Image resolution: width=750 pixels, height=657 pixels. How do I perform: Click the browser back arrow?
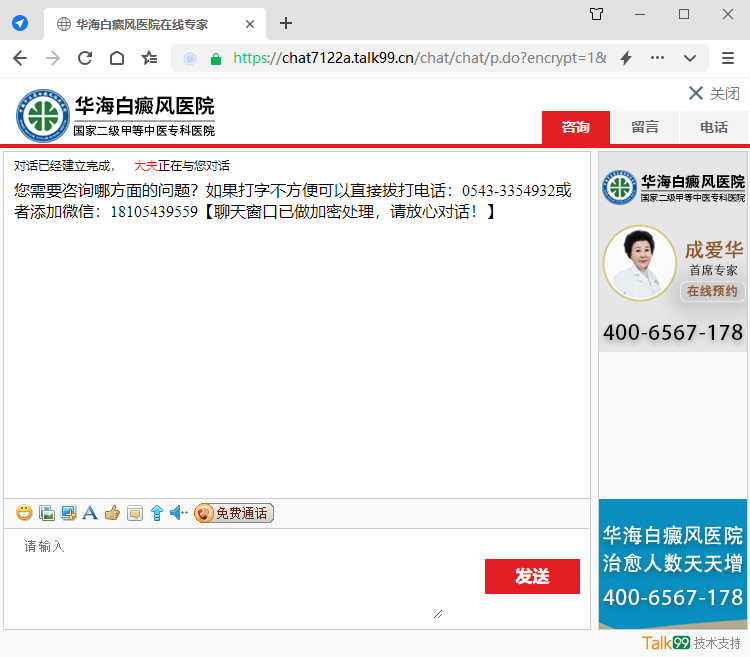(x=20, y=58)
